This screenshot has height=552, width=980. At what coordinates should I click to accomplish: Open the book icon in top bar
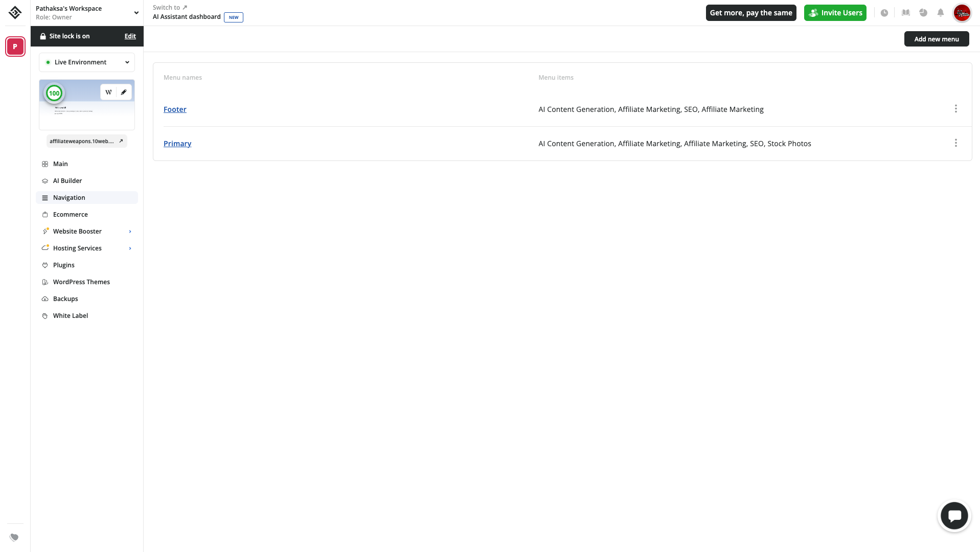pyautogui.click(x=906, y=13)
